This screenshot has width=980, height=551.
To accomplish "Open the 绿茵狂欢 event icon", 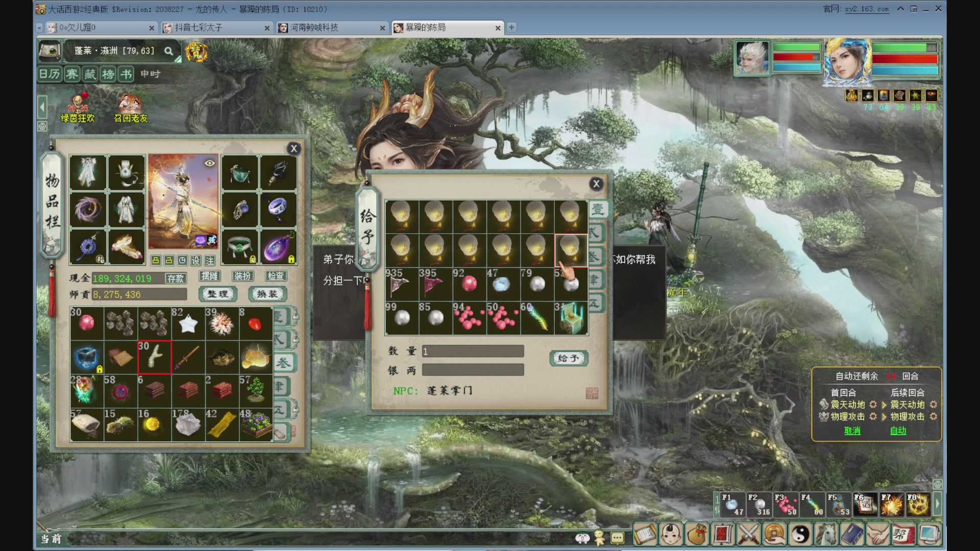I will click(x=78, y=109).
